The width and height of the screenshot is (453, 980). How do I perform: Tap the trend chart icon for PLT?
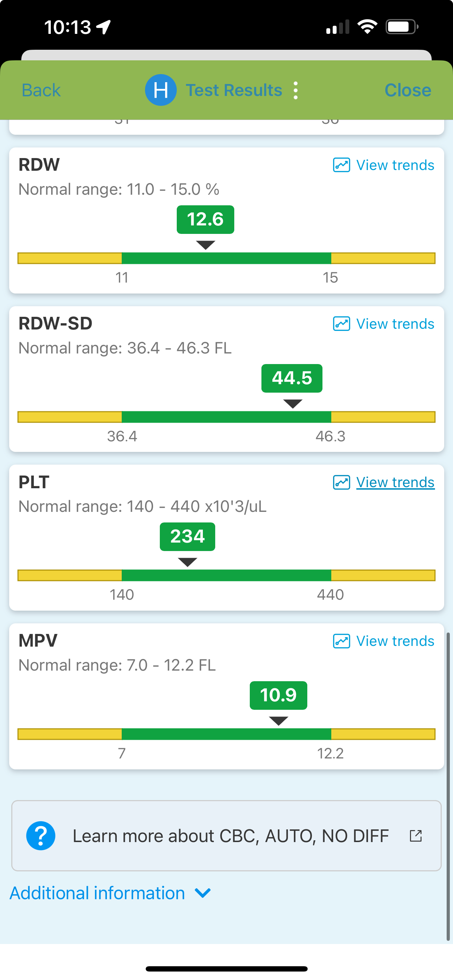(x=341, y=482)
